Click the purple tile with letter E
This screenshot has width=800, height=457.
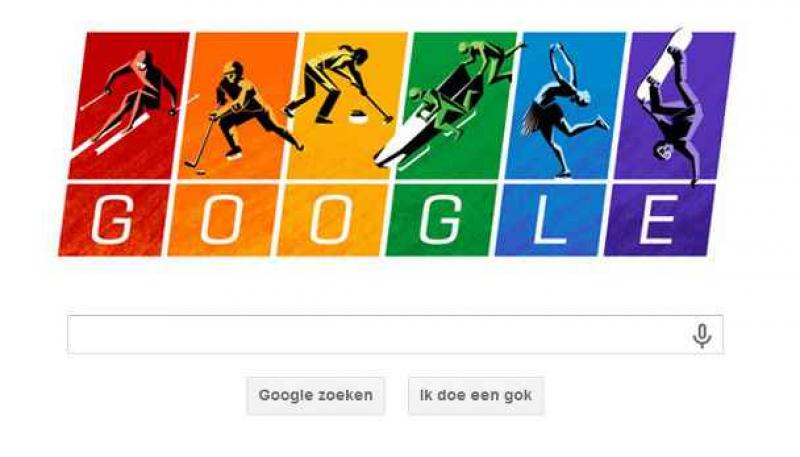[x=660, y=220]
